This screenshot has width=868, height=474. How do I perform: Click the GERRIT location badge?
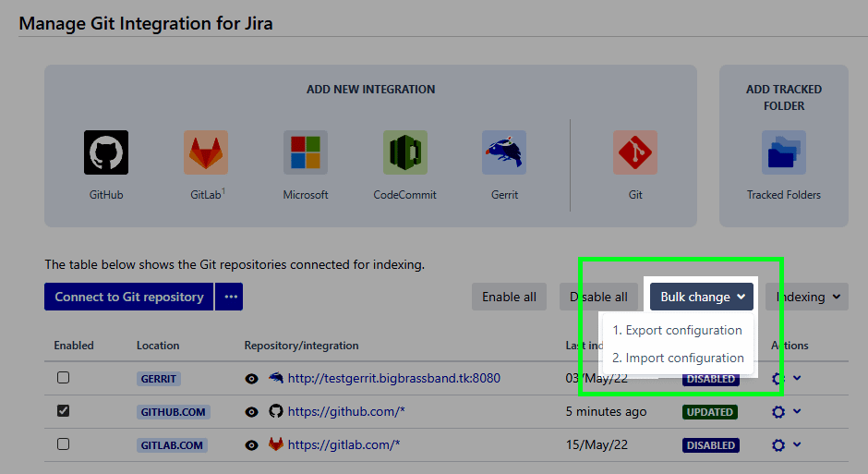[x=158, y=379]
